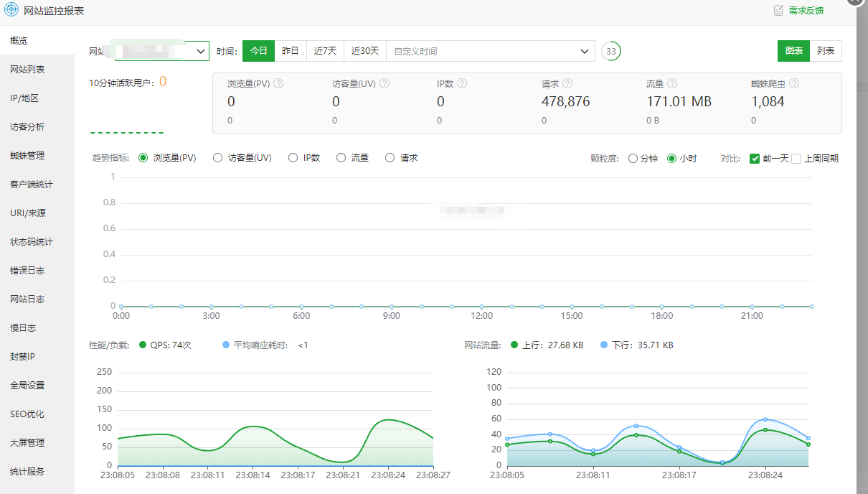Click the help icon beside 访客量(UV)
The image size is (868, 494).
point(385,83)
